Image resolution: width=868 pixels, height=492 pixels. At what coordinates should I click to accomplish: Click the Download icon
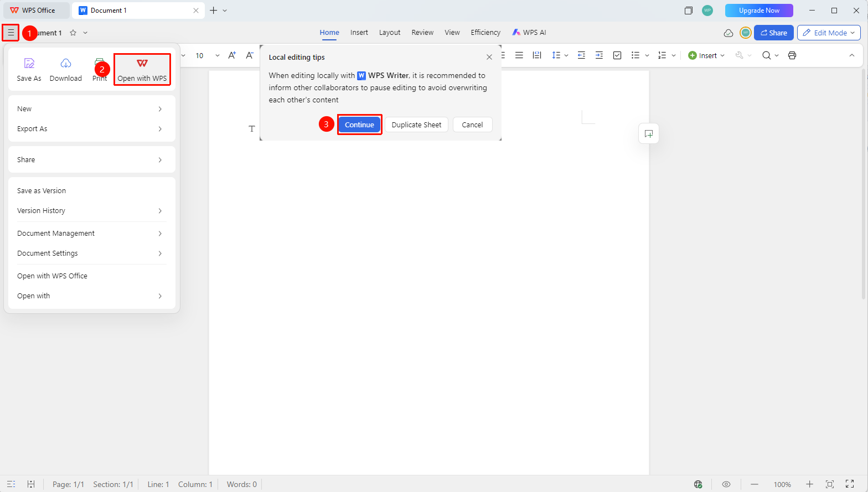click(65, 63)
